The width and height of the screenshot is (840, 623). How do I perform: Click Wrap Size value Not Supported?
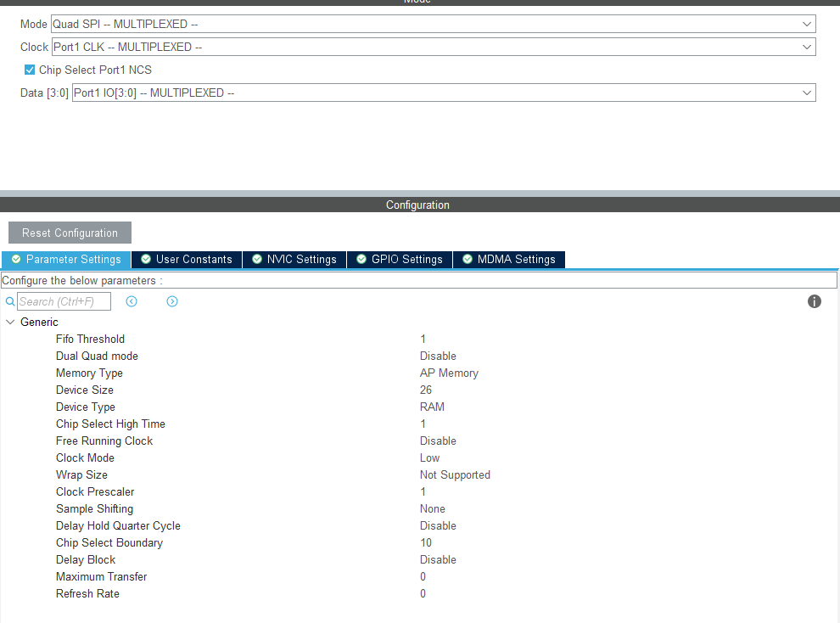click(455, 475)
